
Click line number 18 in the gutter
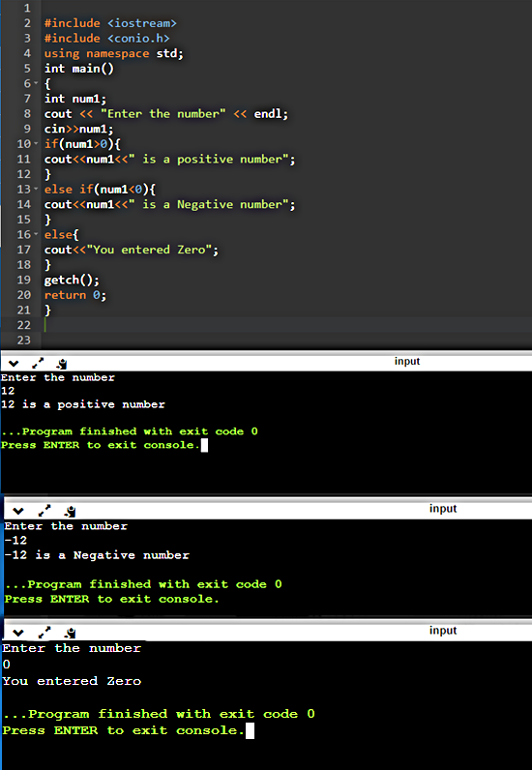(23, 265)
